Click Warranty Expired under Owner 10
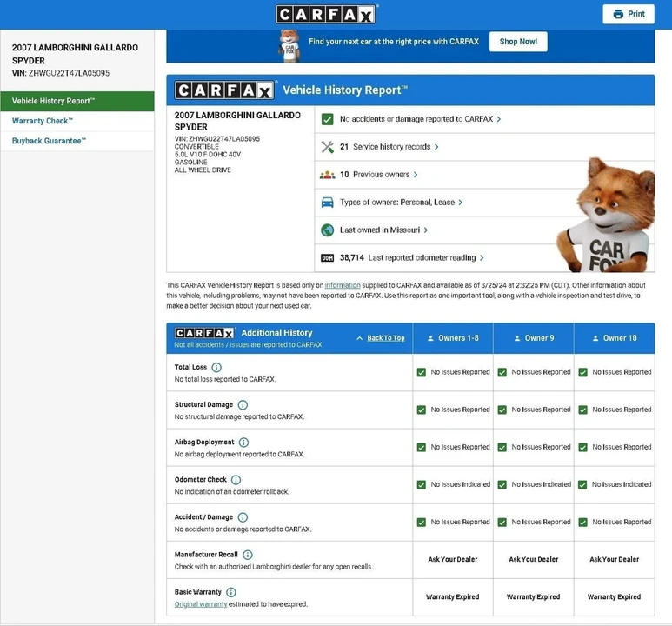This screenshot has height=626, width=672. click(614, 596)
